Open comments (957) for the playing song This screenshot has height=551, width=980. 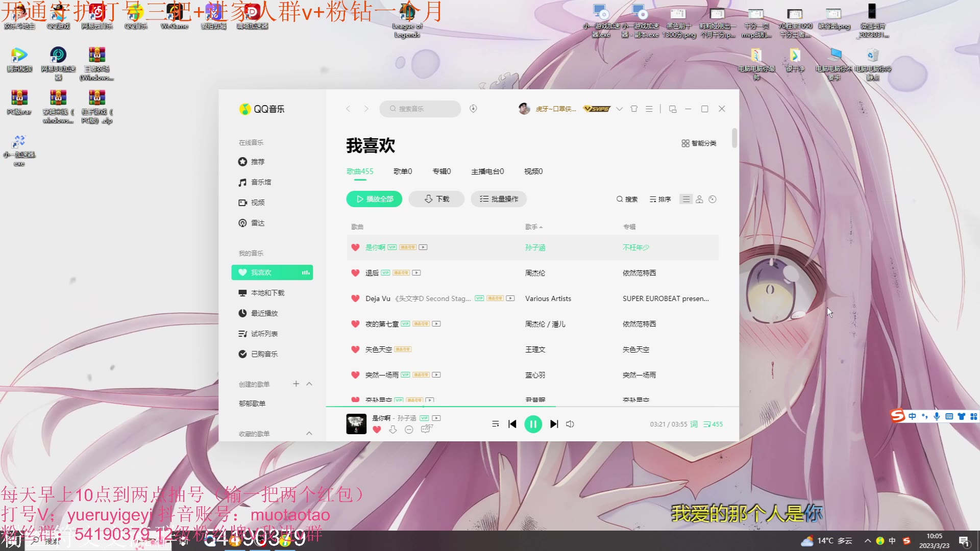[426, 429]
